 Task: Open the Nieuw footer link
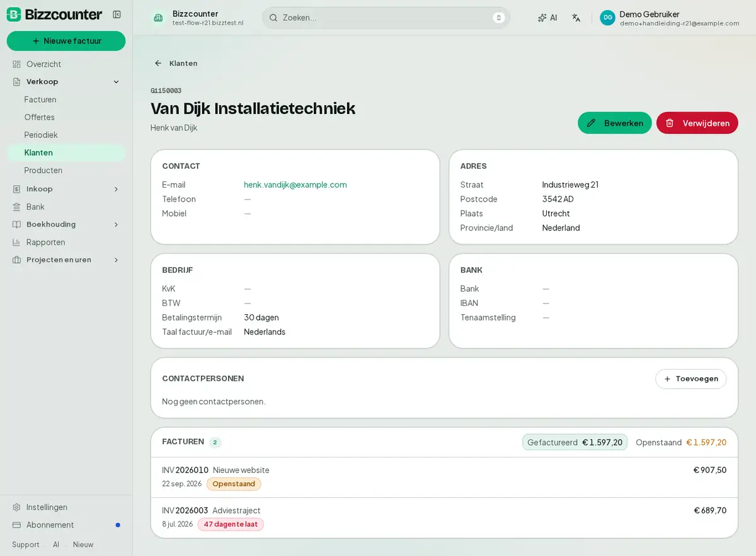pyautogui.click(x=83, y=545)
